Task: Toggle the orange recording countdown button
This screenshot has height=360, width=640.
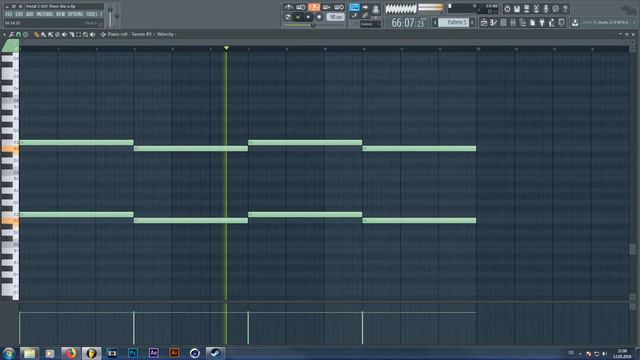Action: [314, 7]
